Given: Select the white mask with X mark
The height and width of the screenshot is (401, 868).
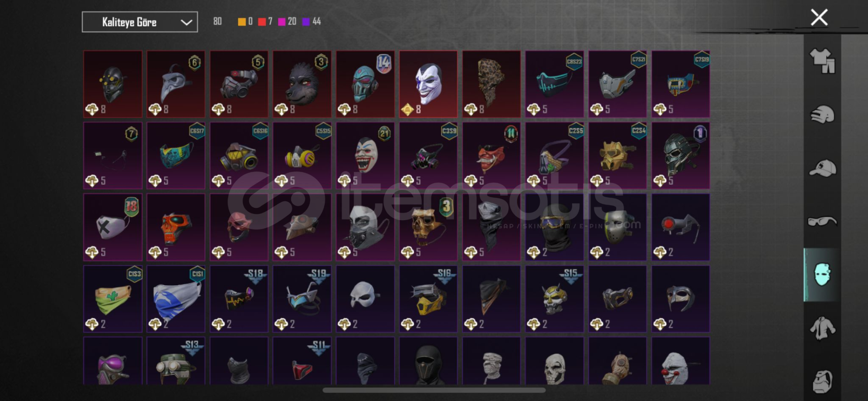Looking at the screenshot, I should click(x=113, y=227).
